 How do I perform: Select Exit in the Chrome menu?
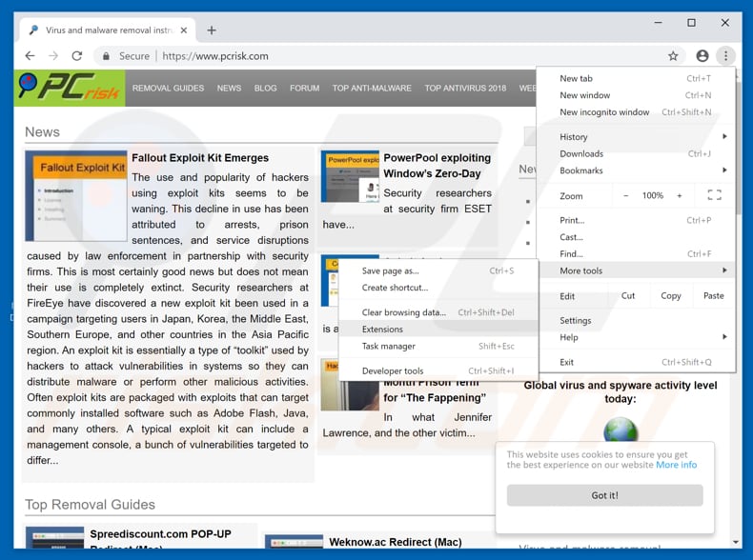pos(636,362)
